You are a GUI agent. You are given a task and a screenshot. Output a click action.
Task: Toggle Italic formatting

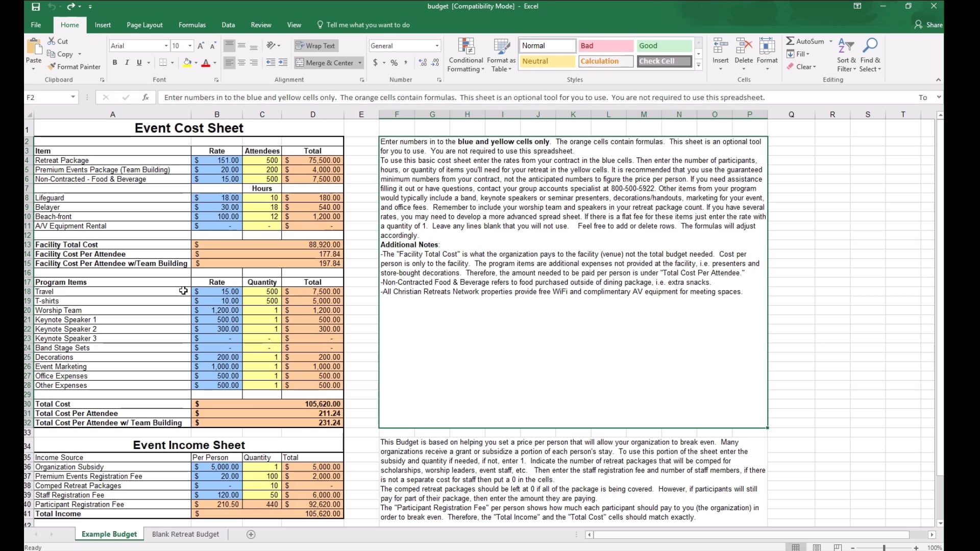point(127,63)
